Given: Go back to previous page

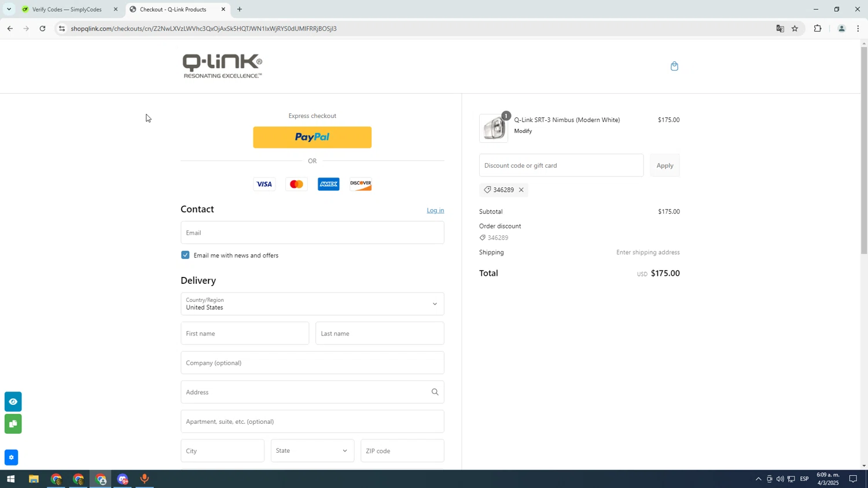Looking at the screenshot, I should point(10,28).
